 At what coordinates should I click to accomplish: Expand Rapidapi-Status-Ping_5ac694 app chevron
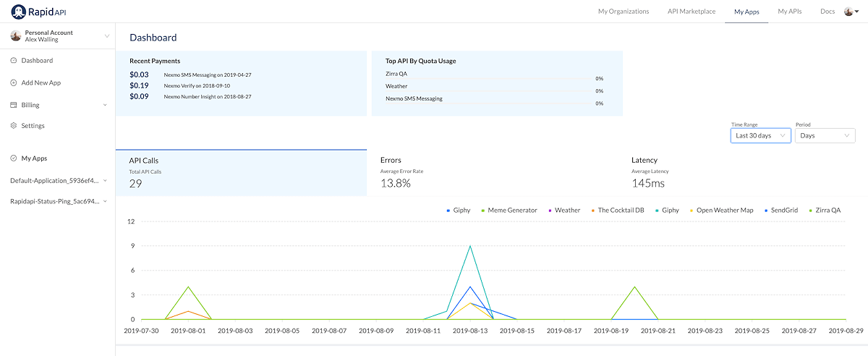(x=106, y=201)
